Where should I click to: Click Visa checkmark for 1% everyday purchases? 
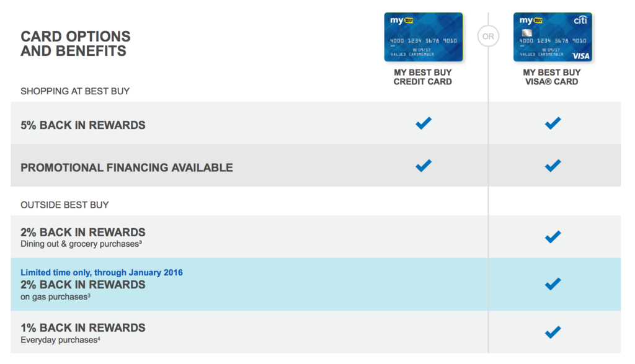pos(553,332)
